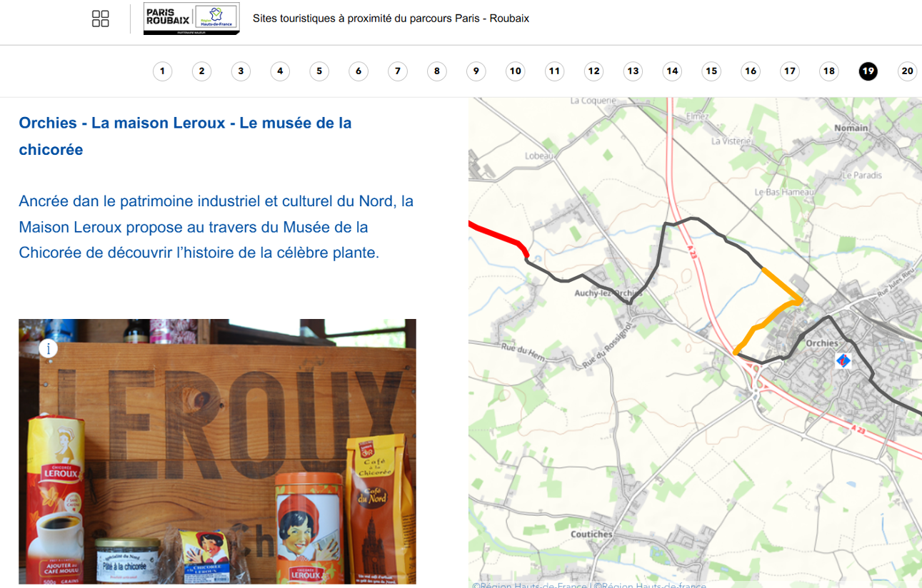The image size is (922, 588).
Task: Select the active slide 19 bullet
Action: (x=868, y=71)
